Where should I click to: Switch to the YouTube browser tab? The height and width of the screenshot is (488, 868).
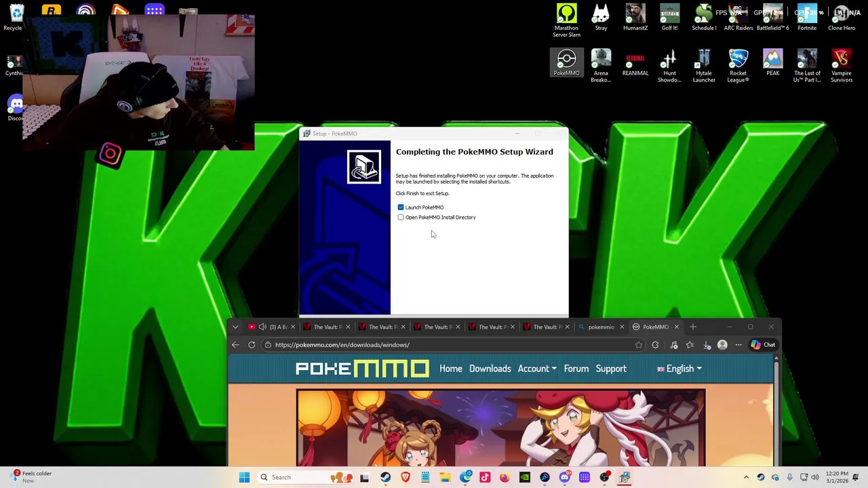271,327
